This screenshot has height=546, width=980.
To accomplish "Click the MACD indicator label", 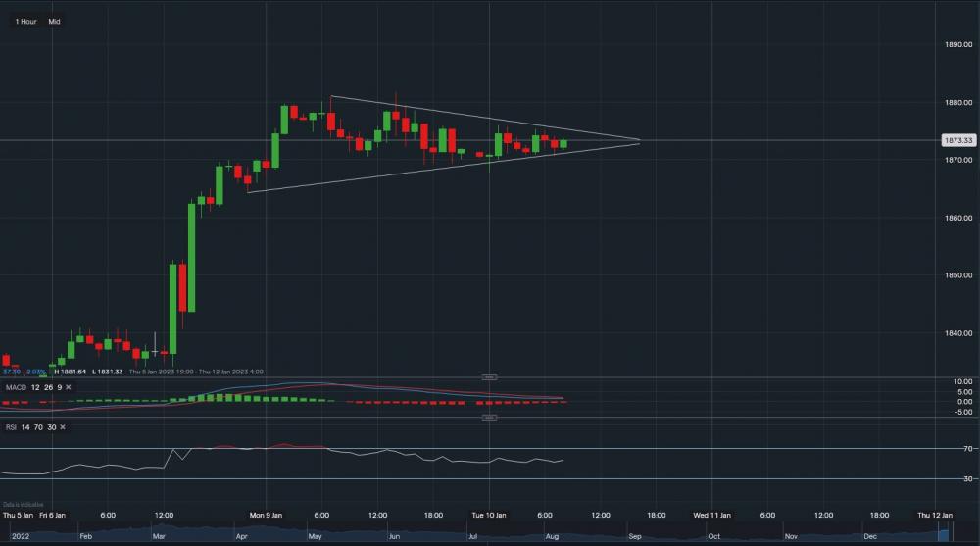I will pyautogui.click(x=17, y=388).
